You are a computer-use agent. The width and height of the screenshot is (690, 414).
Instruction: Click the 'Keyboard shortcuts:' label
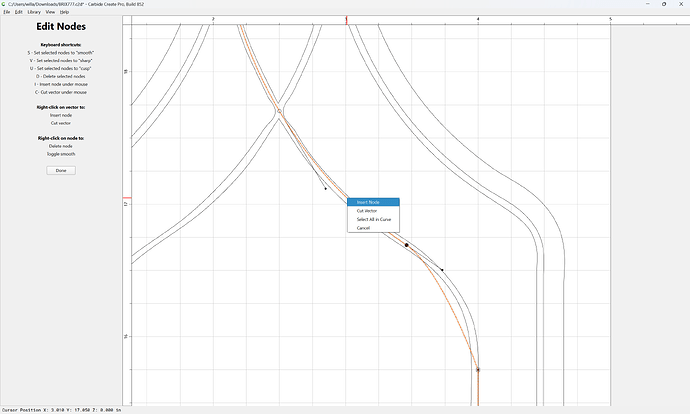click(61, 45)
